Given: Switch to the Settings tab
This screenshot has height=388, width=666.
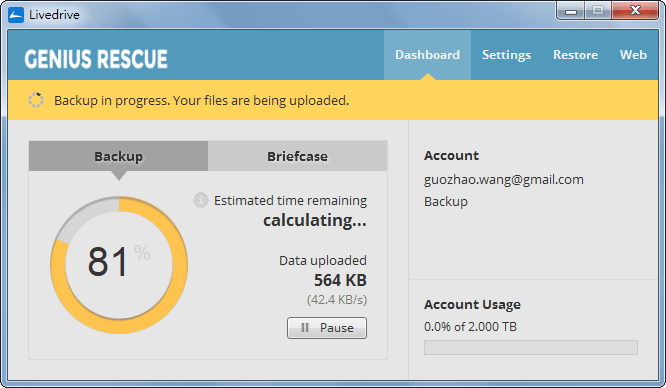Looking at the screenshot, I should tap(506, 55).
